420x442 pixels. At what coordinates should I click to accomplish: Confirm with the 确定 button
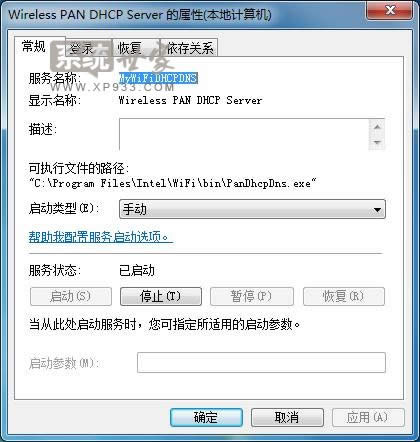point(206,417)
